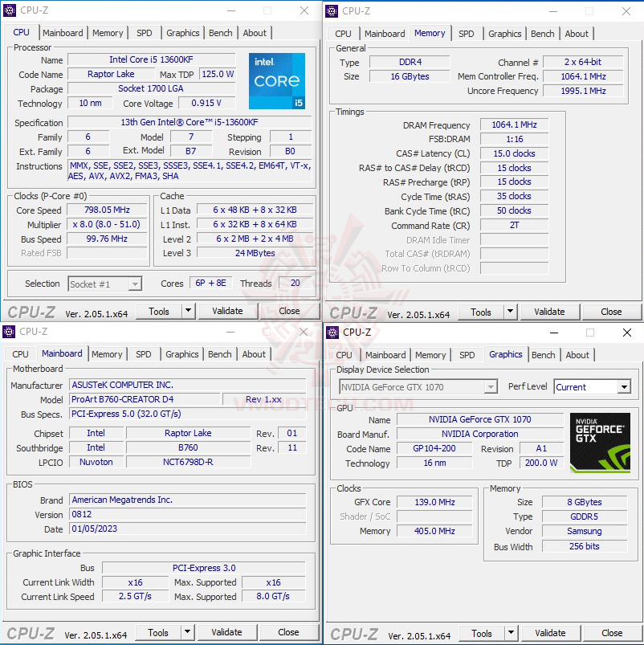Image resolution: width=644 pixels, height=645 pixels.
Task: Click the NVIDIA GeForce GTX logo
Action: [x=600, y=443]
